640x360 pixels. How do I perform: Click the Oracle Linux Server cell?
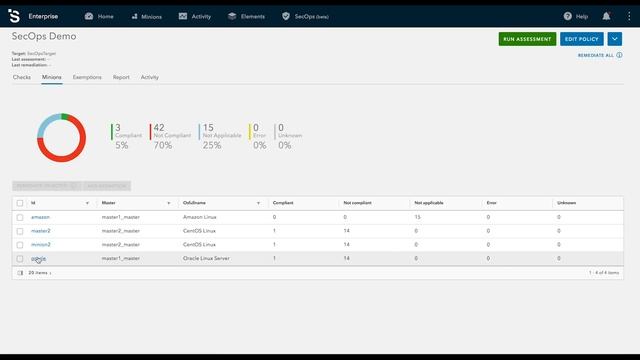(206, 258)
